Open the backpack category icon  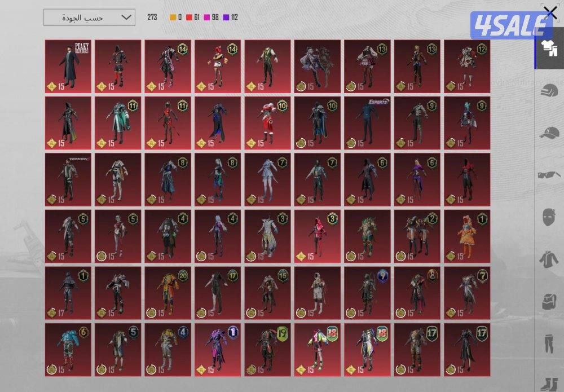click(x=548, y=301)
